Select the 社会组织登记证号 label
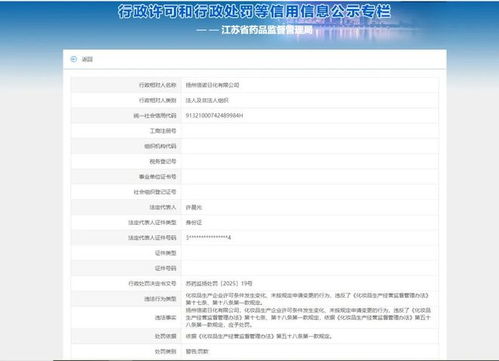Image resolution: width=499 pixels, height=361 pixels. [x=155, y=192]
